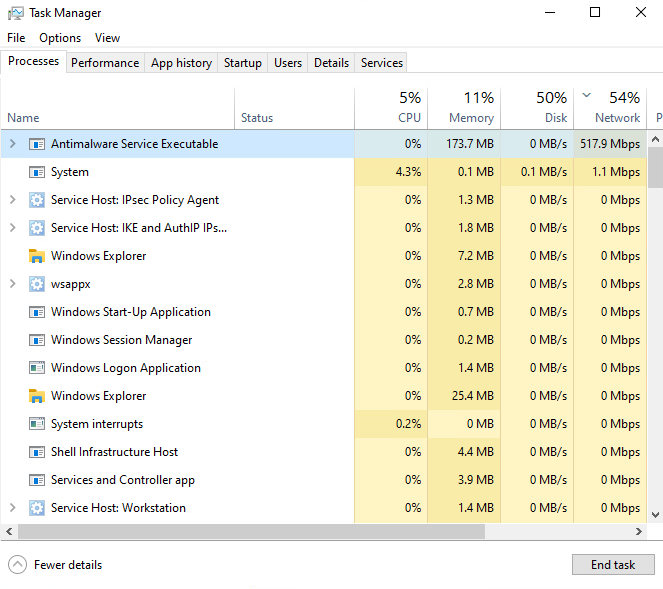Click the System interrupts icon
This screenshot has height=589, width=663.
pos(37,424)
